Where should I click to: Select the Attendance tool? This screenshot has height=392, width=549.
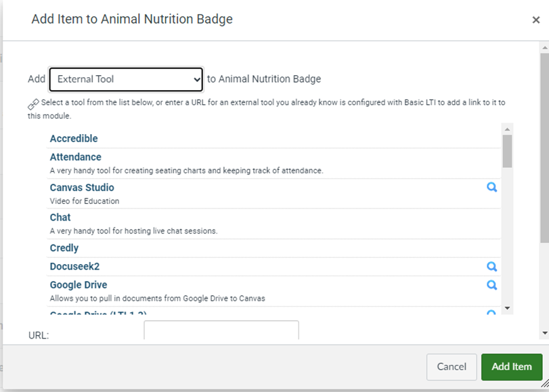click(x=76, y=157)
